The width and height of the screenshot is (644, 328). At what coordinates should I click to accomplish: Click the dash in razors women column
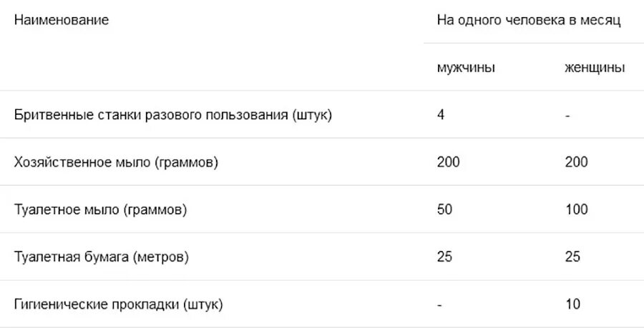tap(567, 116)
